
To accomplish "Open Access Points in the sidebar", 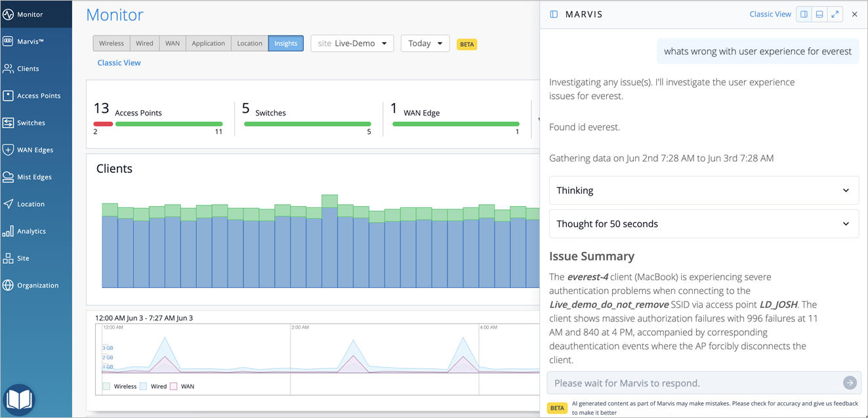I will (x=36, y=96).
